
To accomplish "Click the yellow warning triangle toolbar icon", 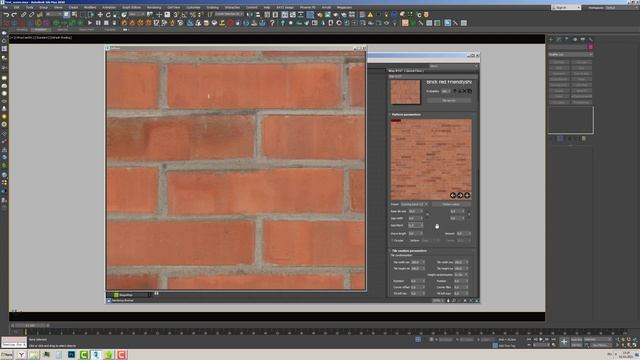I will click(x=370, y=15).
